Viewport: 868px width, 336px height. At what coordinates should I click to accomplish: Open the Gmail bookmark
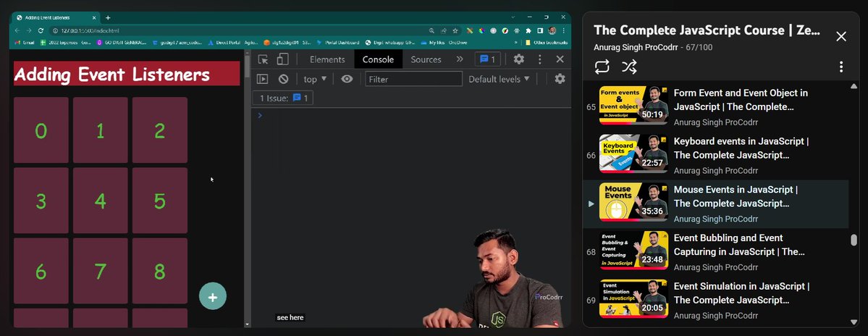point(25,43)
